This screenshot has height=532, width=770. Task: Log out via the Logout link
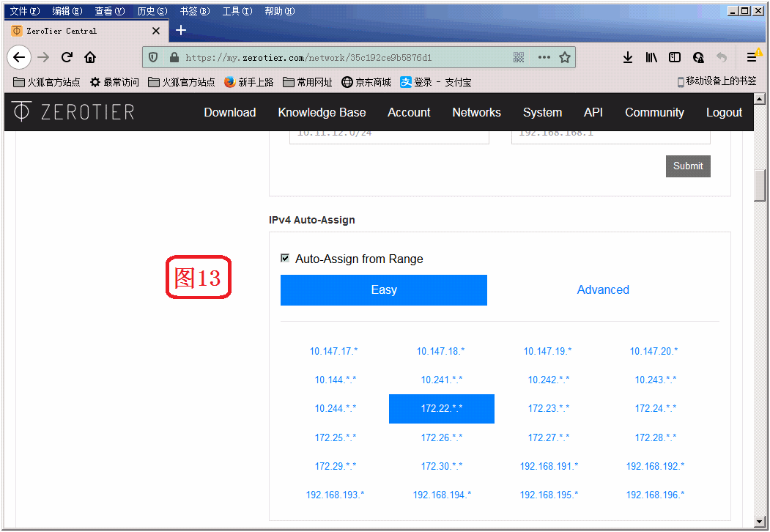click(x=724, y=113)
